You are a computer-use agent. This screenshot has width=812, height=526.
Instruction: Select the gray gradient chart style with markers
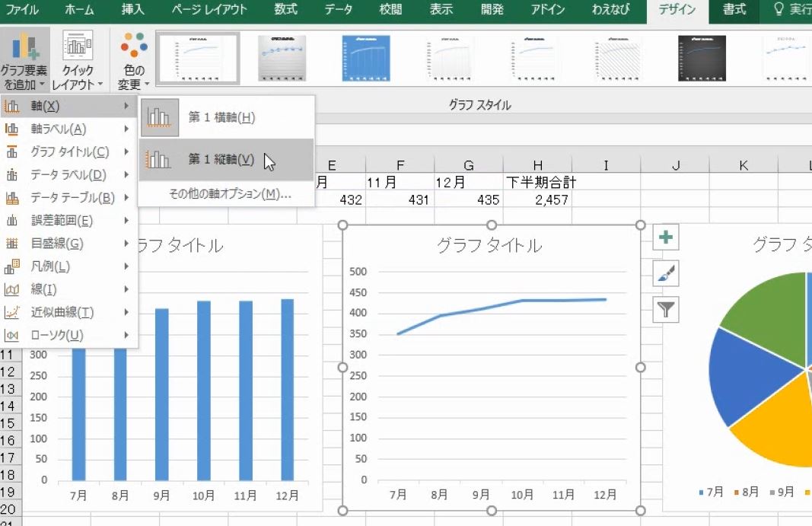(x=282, y=58)
